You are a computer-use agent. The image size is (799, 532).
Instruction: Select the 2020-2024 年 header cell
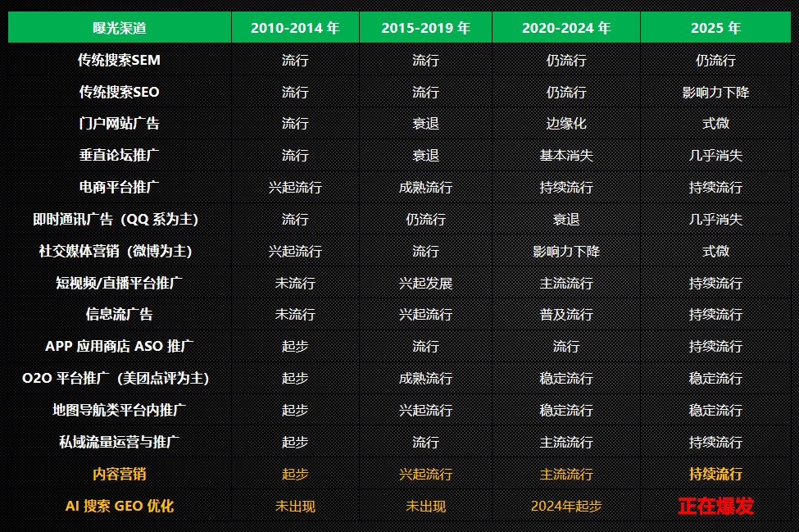click(x=566, y=28)
